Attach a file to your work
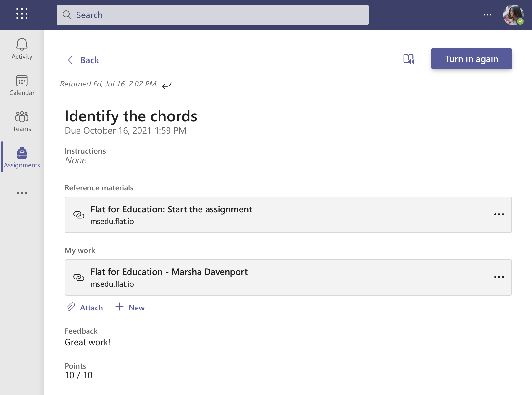Screen dimensions: 532x395 point(85,308)
